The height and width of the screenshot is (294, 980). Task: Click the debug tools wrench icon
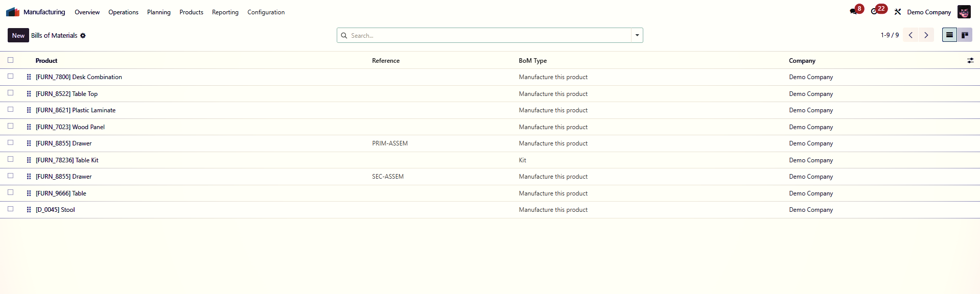pyautogui.click(x=898, y=12)
